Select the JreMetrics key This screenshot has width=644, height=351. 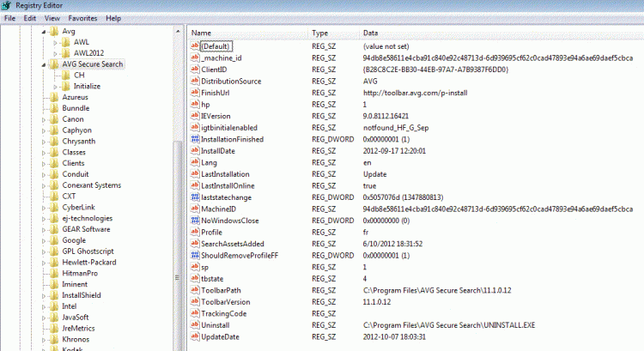click(78, 328)
